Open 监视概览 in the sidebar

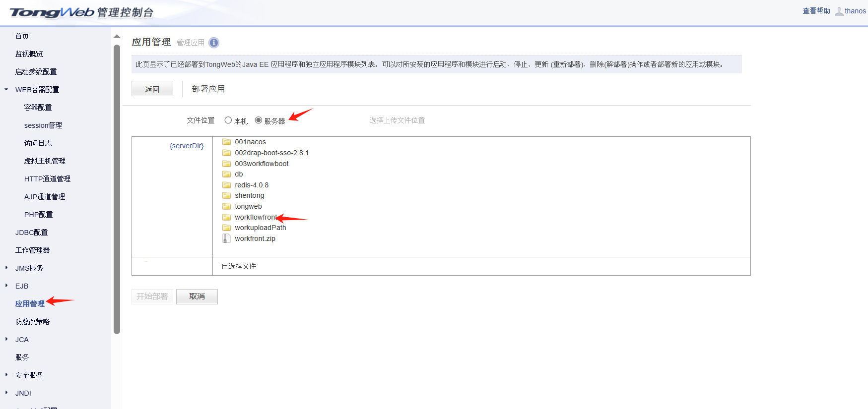(29, 54)
